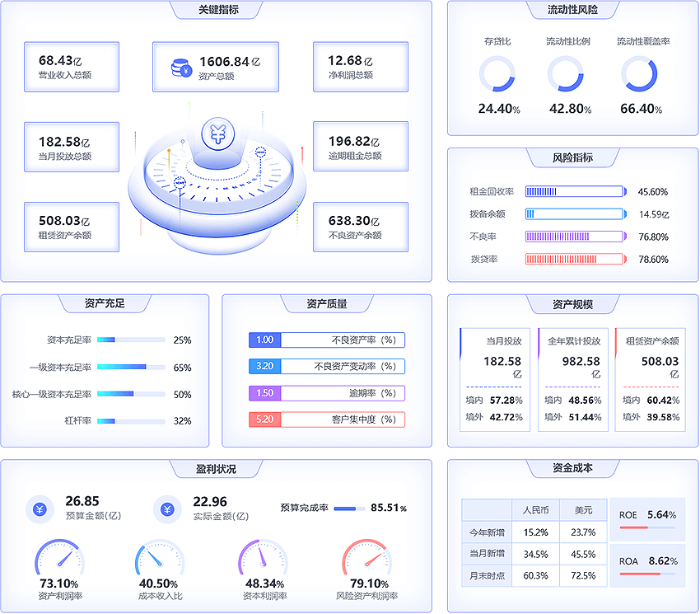Click the 美元 column header in table
700x614 pixels.
tap(583, 509)
